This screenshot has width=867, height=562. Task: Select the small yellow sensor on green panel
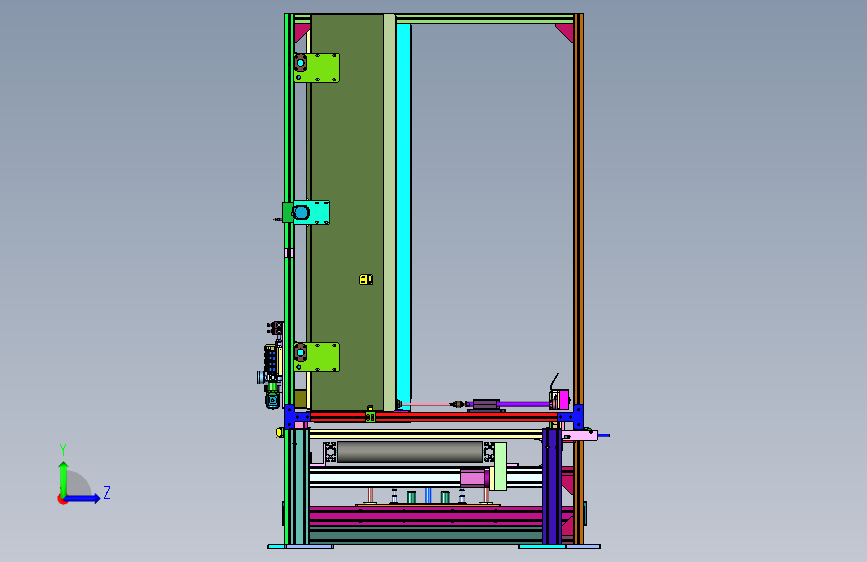pos(365,279)
